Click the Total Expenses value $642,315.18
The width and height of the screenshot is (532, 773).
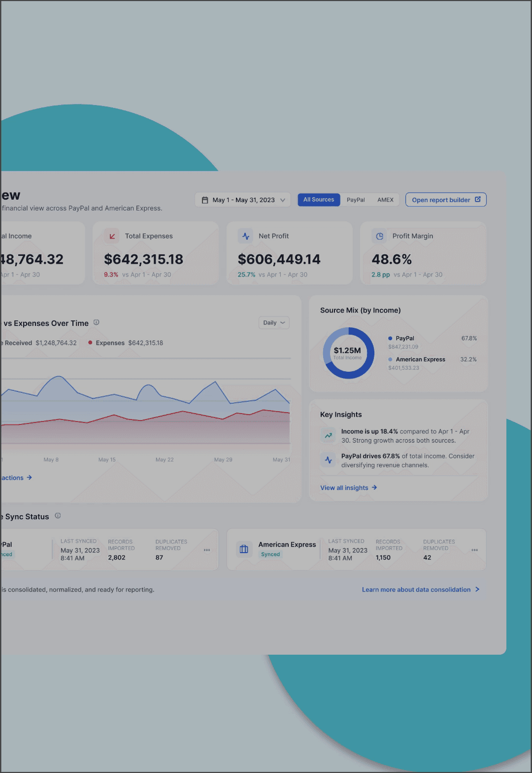point(143,259)
